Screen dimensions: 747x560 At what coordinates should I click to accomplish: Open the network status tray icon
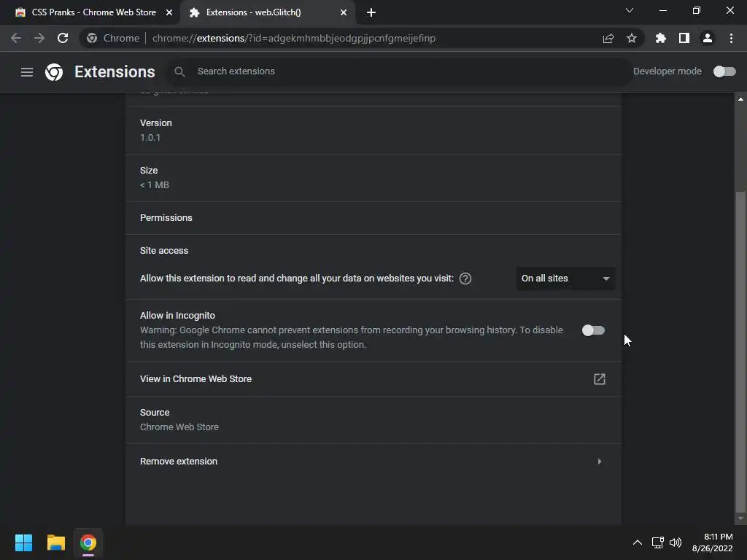pyautogui.click(x=658, y=542)
